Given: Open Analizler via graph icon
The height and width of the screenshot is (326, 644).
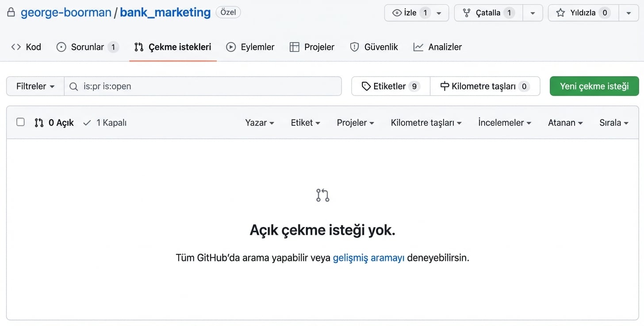Looking at the screenshot, I should click(418, 47).
